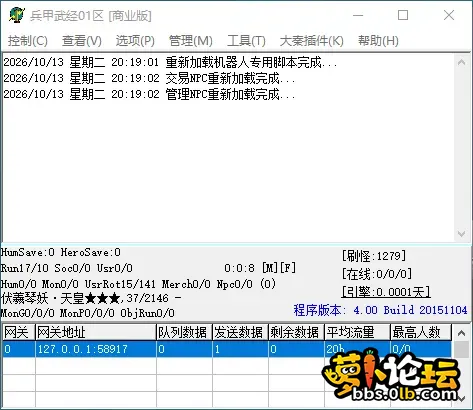
Task: Click the 发送数据 cell showing 1
Action: [240, 349]
